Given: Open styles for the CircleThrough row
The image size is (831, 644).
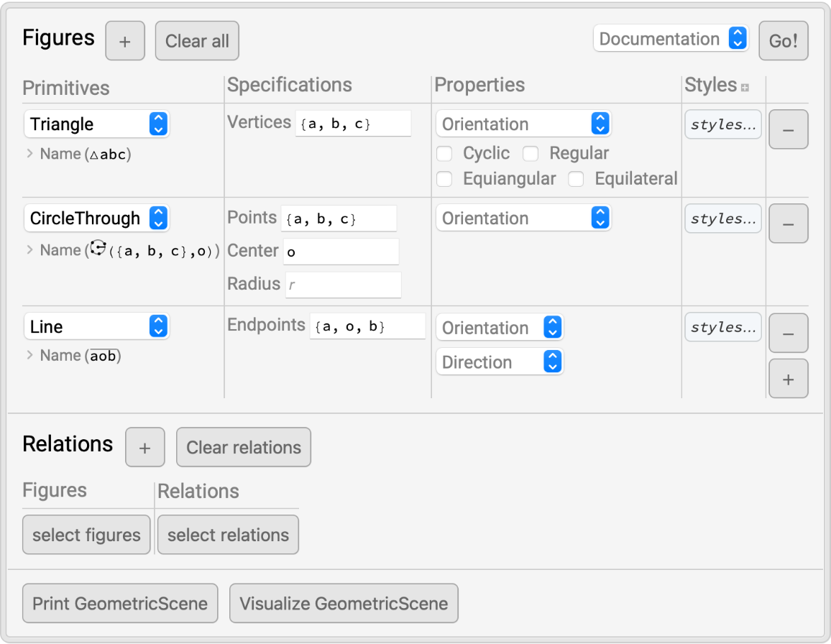Looking at the screenshot, I should click(x=722, y=218).
